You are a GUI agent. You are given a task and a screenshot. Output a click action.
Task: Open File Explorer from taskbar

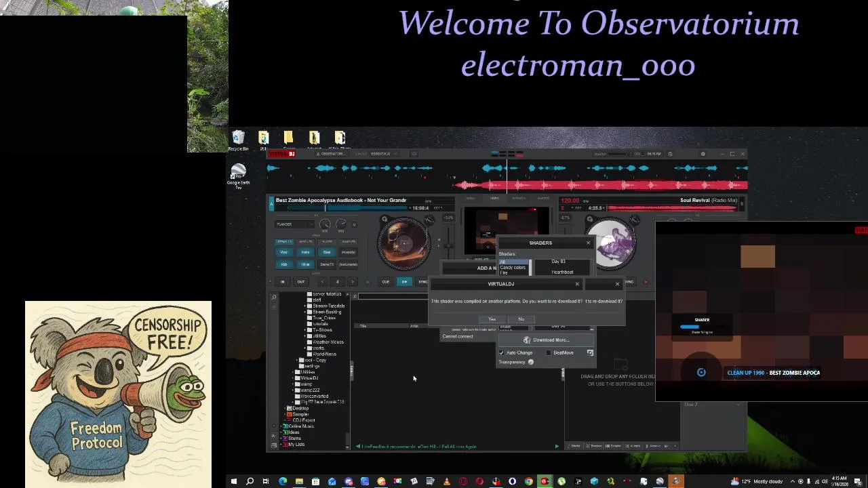[299, 482]
